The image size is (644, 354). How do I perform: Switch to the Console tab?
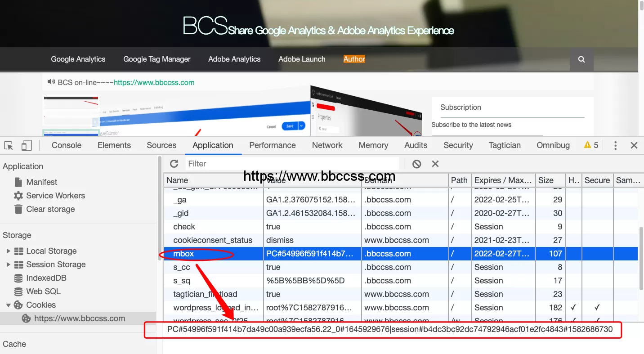click(x=67, y=145)
